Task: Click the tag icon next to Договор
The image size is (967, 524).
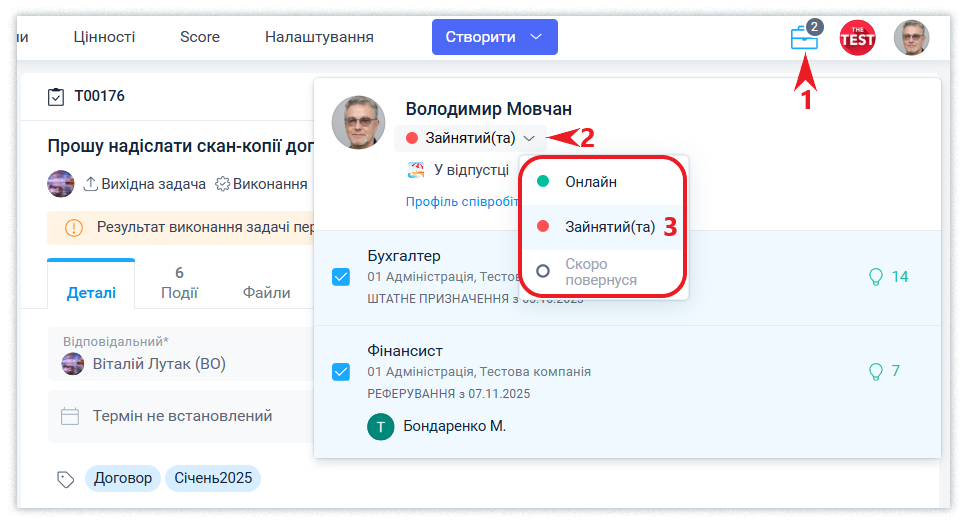Action: (x=66, y=479)
